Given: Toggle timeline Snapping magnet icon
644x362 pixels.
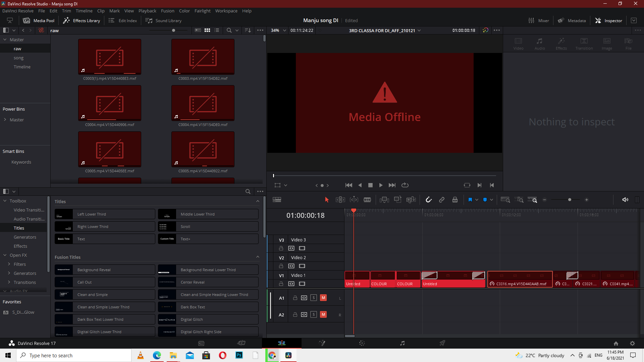Looking at the screenshot, I should tap(429, 200).
